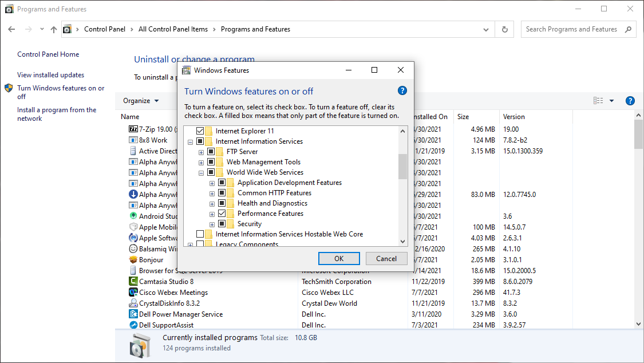This screenshot has height=363, width=644.
Task: Click the Balsamiq Wireframes icon
Action: [133, 249]
